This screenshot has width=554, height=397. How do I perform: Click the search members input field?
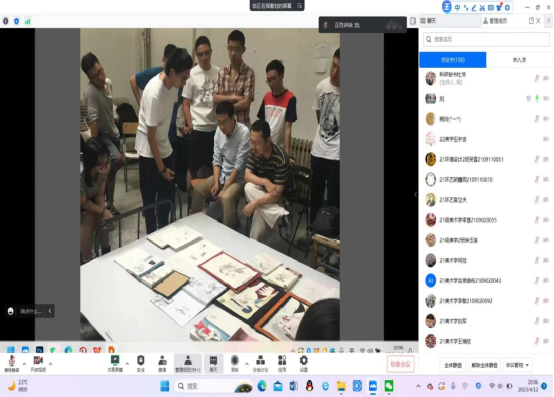point(486,39)
